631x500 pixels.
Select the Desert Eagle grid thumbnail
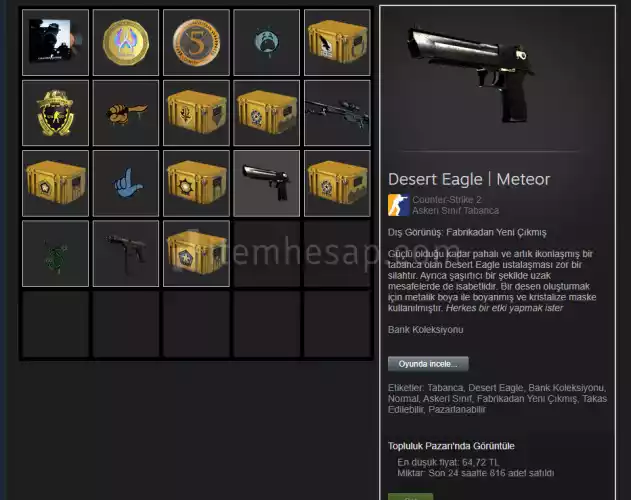[267, 183]
